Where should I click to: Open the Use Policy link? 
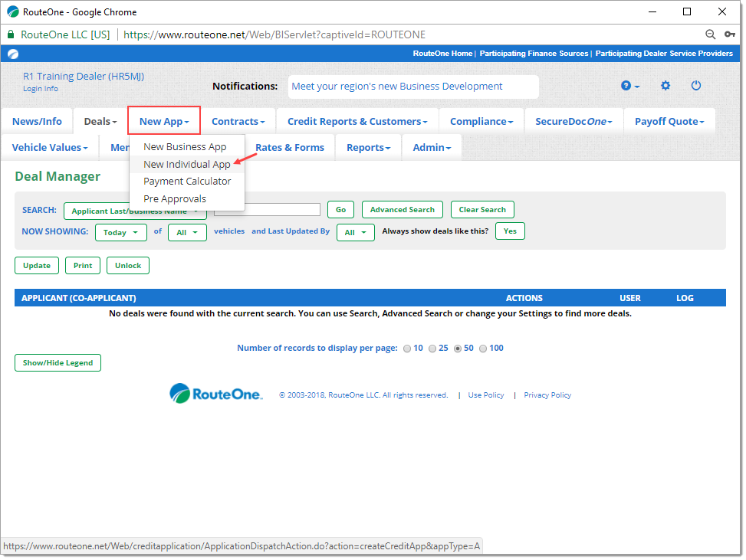coord(486,395)
